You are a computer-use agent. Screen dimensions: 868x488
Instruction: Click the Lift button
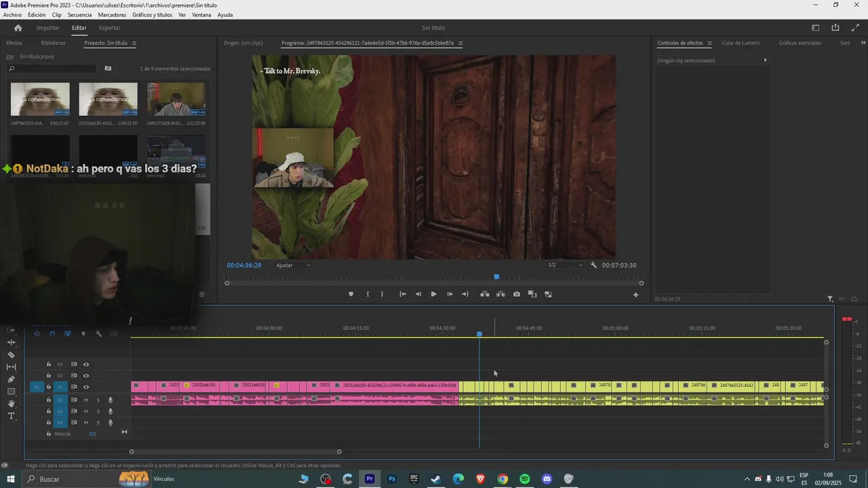pos(484,294)
